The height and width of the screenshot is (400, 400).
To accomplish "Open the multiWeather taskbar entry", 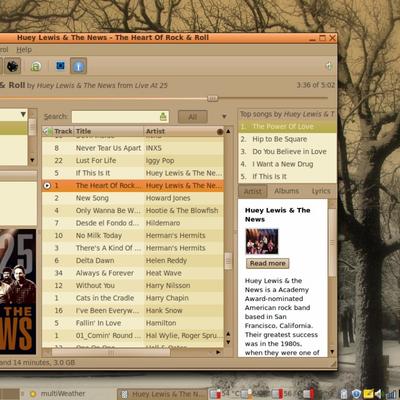I will (57, 394).
